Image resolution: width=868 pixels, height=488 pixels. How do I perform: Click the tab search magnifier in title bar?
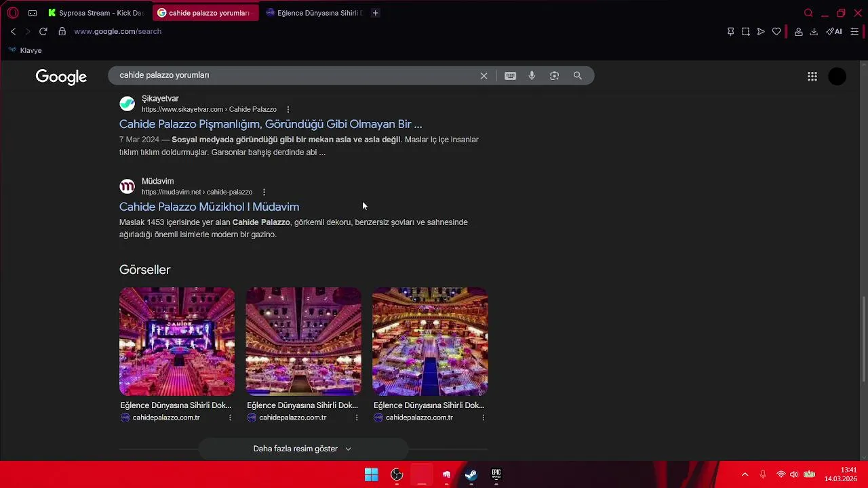pos(808,13)
